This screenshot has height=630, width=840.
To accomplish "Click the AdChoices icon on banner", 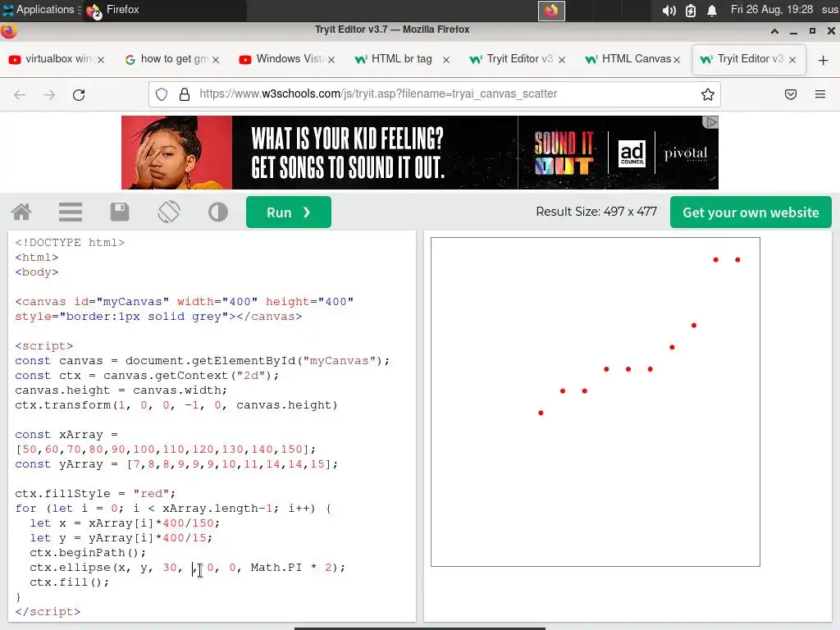I will coord(710,122).
